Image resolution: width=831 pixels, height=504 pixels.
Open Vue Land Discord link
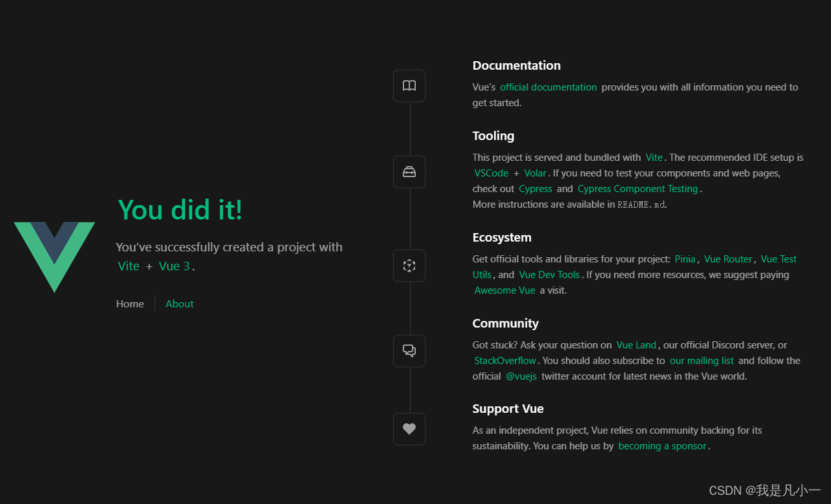pos(636,344)
